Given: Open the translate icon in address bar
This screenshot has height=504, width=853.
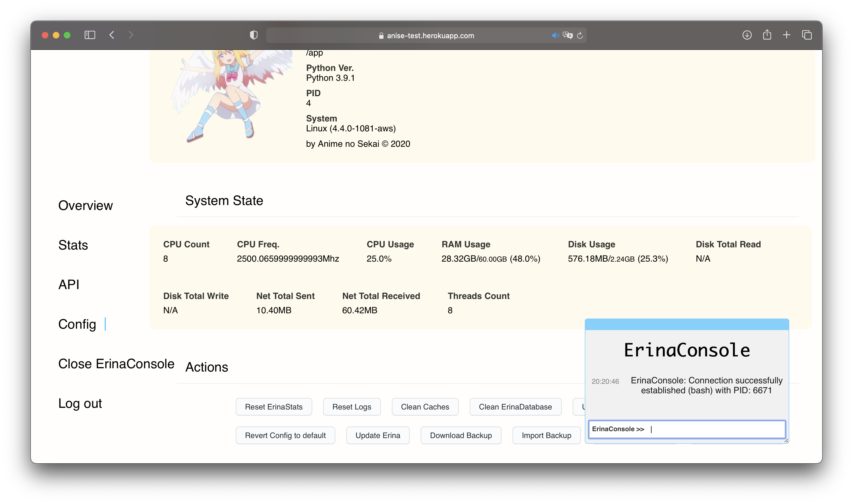Looking at the screenshot, I should tap(567, 35).
